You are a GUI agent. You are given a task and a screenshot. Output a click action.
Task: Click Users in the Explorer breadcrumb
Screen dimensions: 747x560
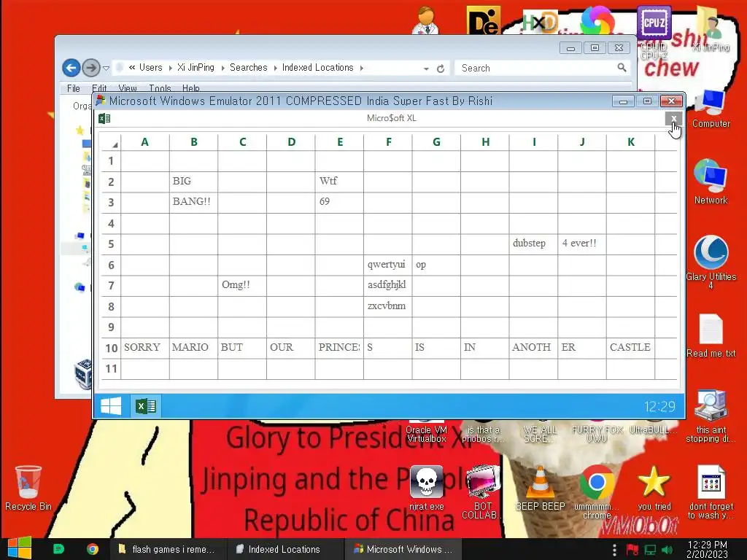point(150,68)
